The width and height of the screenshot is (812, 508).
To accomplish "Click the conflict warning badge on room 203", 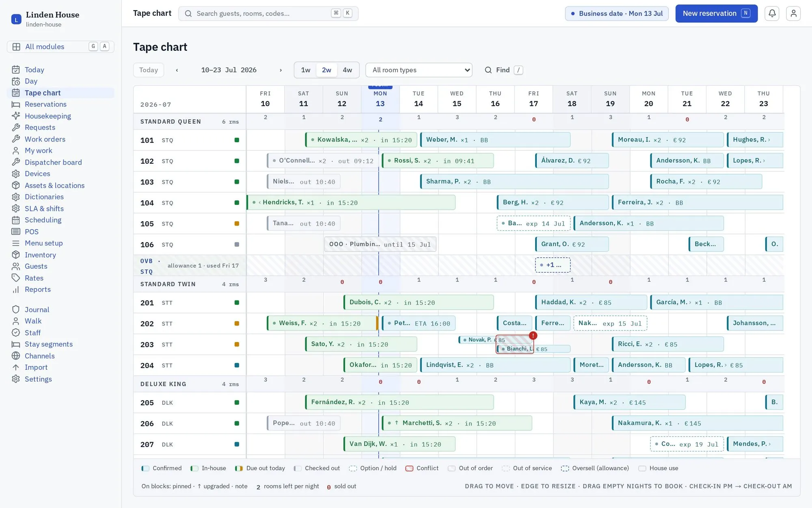I will pos(533,336).
